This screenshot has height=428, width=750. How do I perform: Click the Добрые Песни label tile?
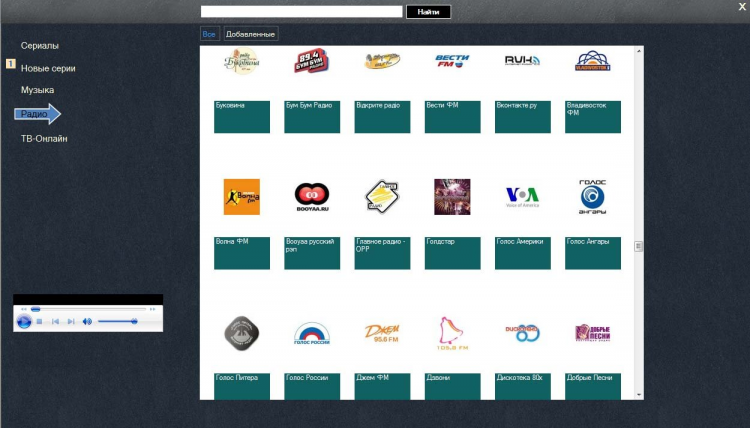click(x=593, y=386)
